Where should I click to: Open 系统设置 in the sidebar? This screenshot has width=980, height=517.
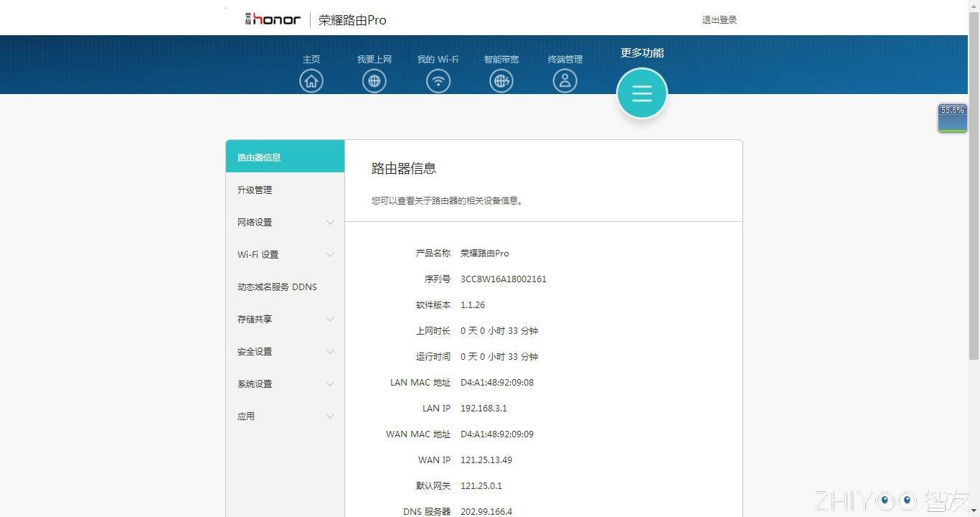(285, 383)
